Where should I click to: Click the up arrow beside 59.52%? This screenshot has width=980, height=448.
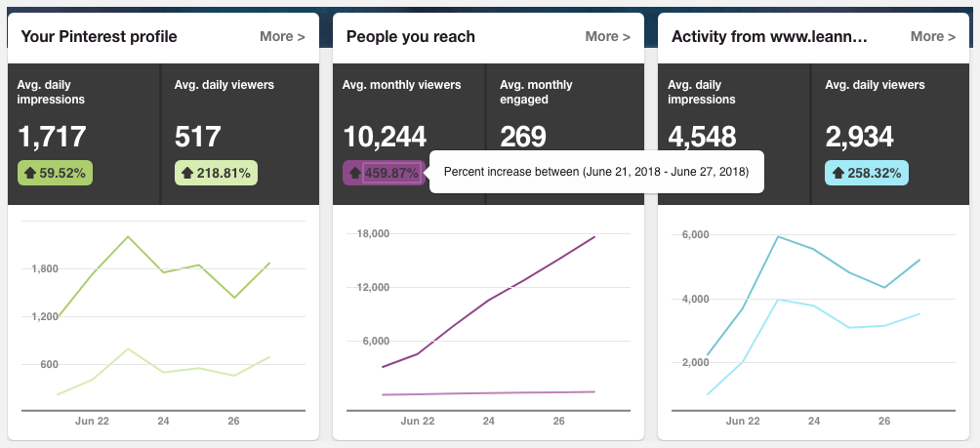(x=29, y=173)
